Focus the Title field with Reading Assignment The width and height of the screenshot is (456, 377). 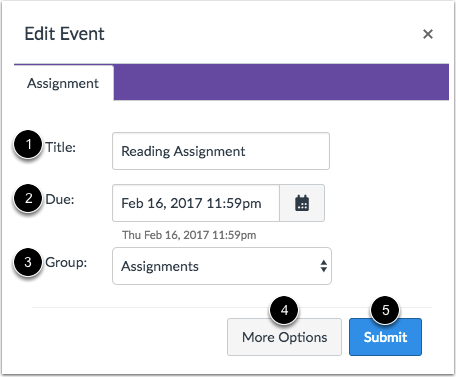[221, 151]
